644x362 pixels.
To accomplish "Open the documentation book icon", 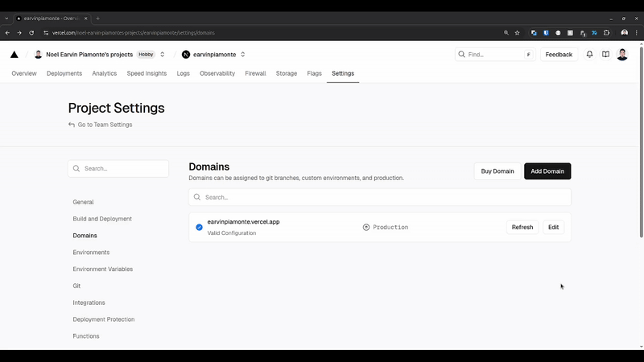I will tap(605, 55).
